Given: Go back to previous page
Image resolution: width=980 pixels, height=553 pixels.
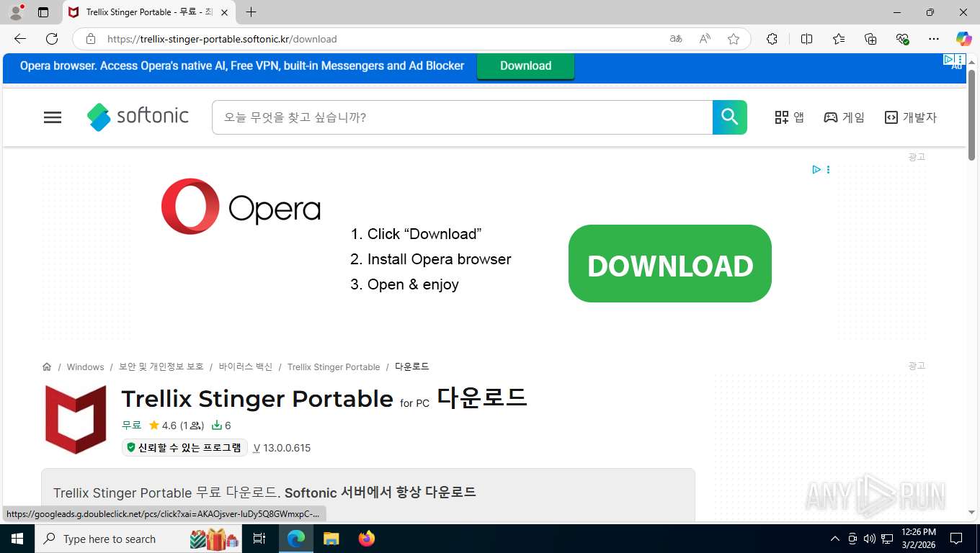Looking at the screenshot, I should click(20, 39).
